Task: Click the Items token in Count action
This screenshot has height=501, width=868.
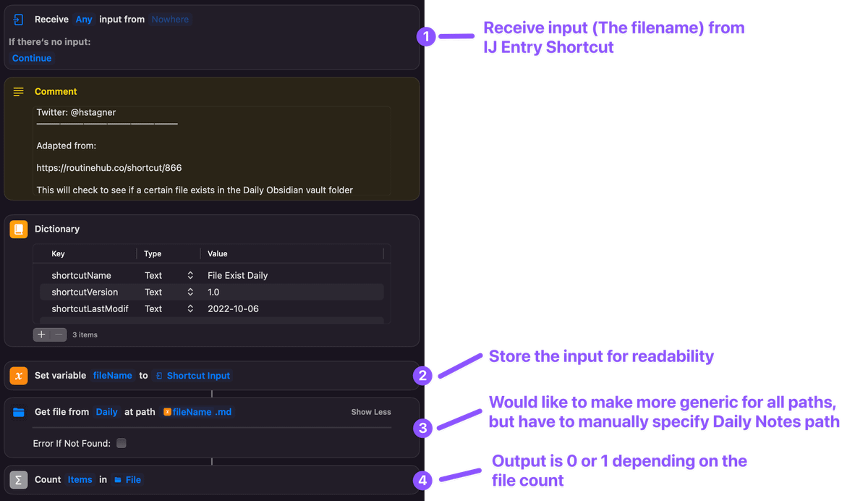Action: (x=80, y=479)
